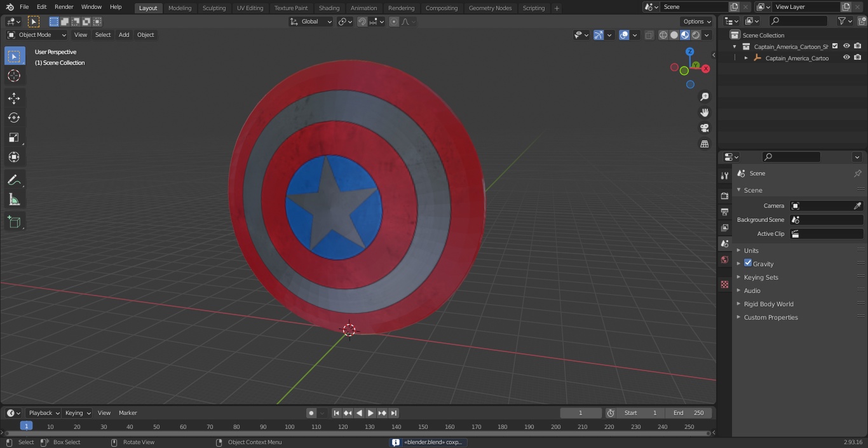Switch to the Modeling workspace tab
This screenshot has height=448, width=868.
[180, 8]
